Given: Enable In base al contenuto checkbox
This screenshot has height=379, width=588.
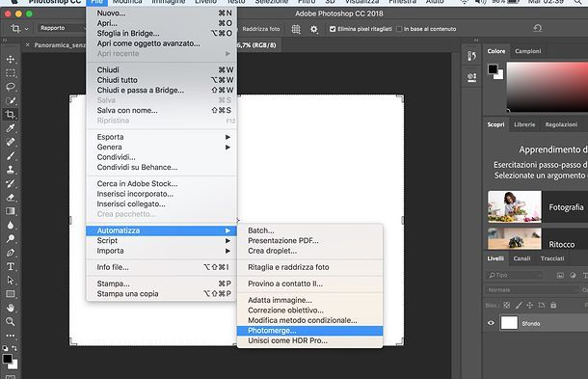Looking at the screenshot, I should click(399, 29).
